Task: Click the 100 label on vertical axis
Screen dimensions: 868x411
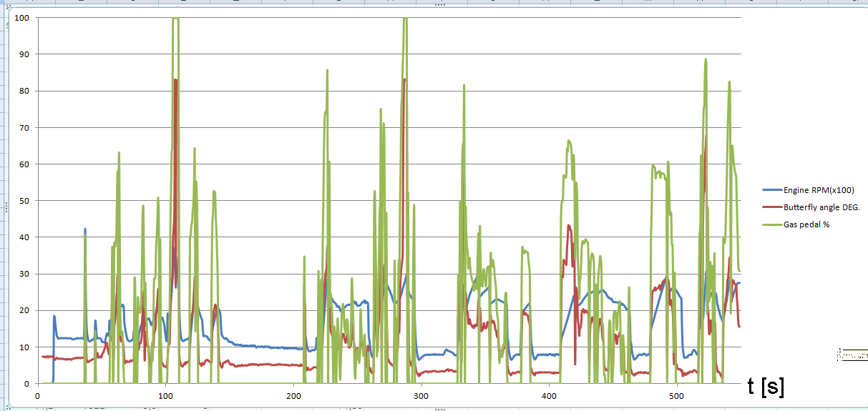Action: click(21, 17)
